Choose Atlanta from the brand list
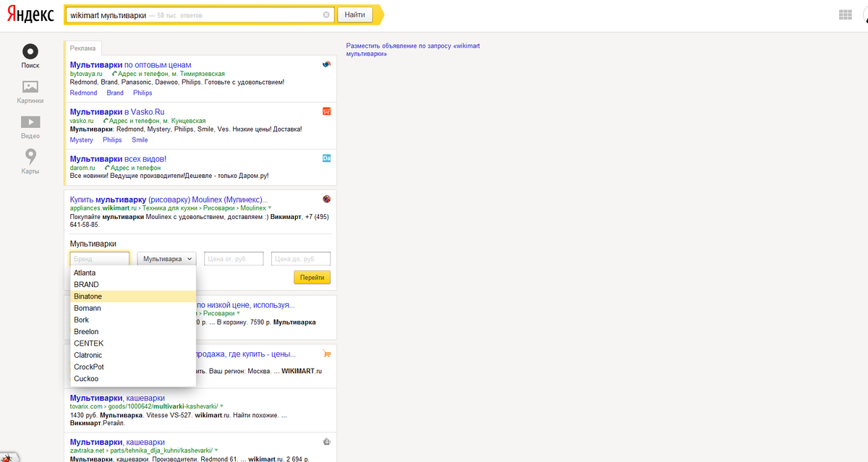The image size is (868, 462). (x=133, y=273)
